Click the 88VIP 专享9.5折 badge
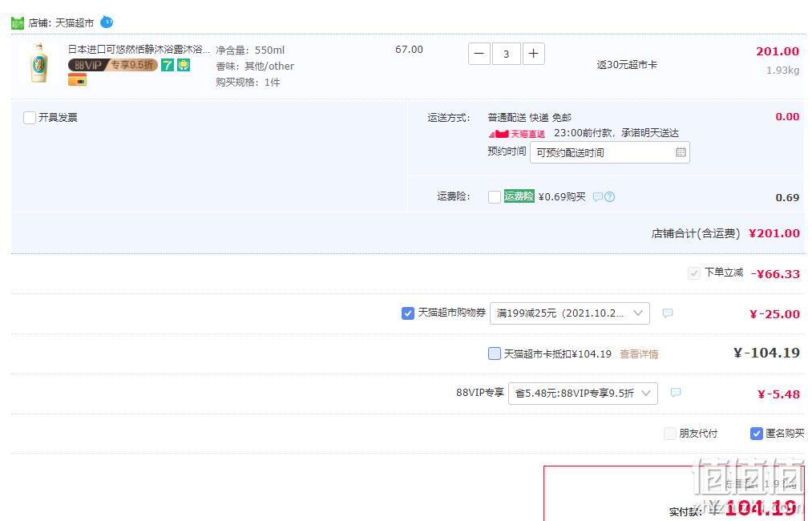The height and width of the screenshot is (521, 812). click(112, 65)
